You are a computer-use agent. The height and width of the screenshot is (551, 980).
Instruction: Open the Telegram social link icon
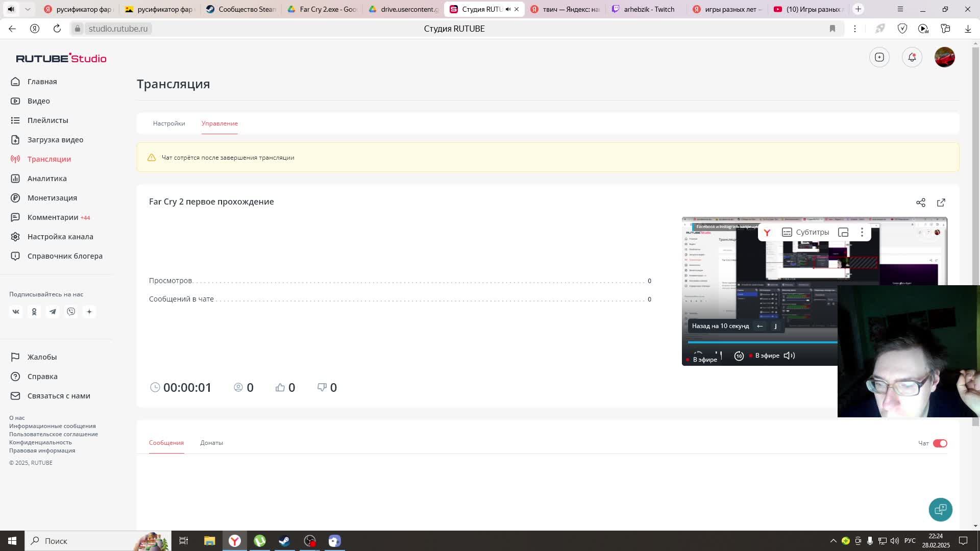point(53,312)
